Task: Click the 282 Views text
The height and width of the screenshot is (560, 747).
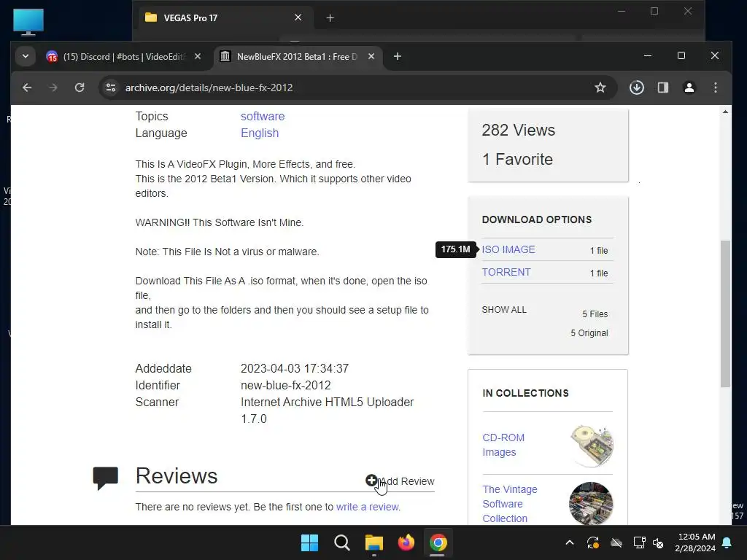Action: pyautogui.click(x=519, y=130)
